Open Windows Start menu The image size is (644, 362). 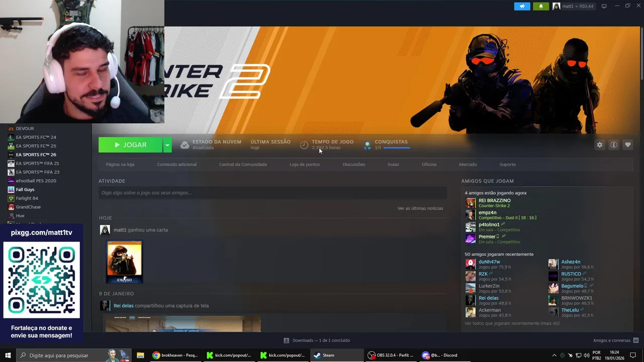(x=8, y=355)
